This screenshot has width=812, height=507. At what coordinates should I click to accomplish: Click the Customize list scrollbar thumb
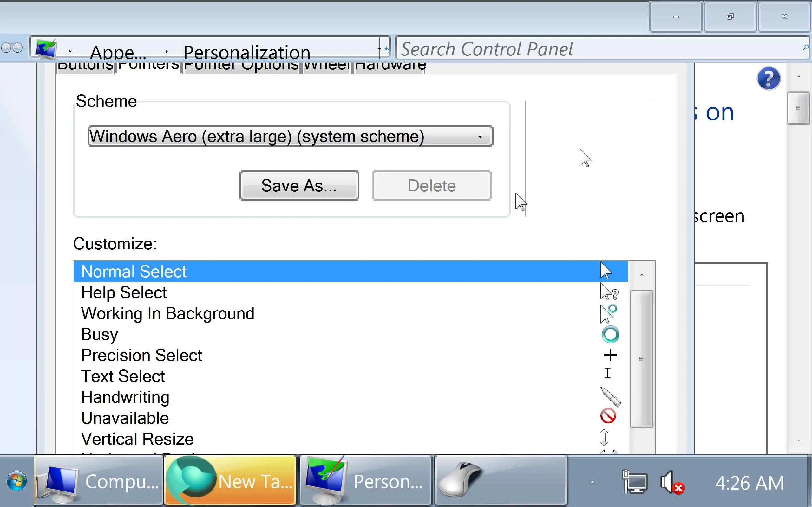(641, 358)
